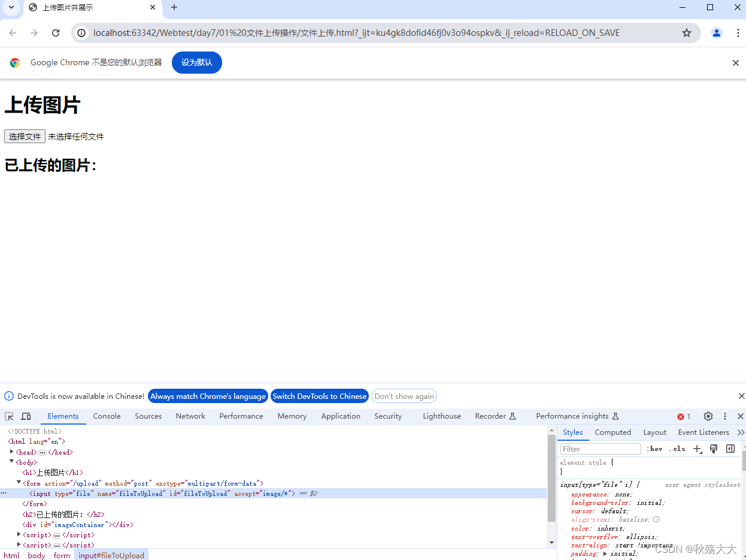Image resolution: width=746 pixels, height=560 pixels.
Task: Open the Security tab
Action: pyautogui.click(x=388, y=416)
